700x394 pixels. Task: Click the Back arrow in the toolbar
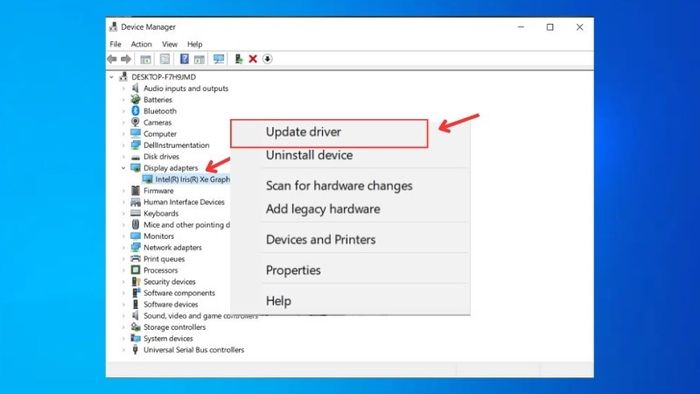112,59
